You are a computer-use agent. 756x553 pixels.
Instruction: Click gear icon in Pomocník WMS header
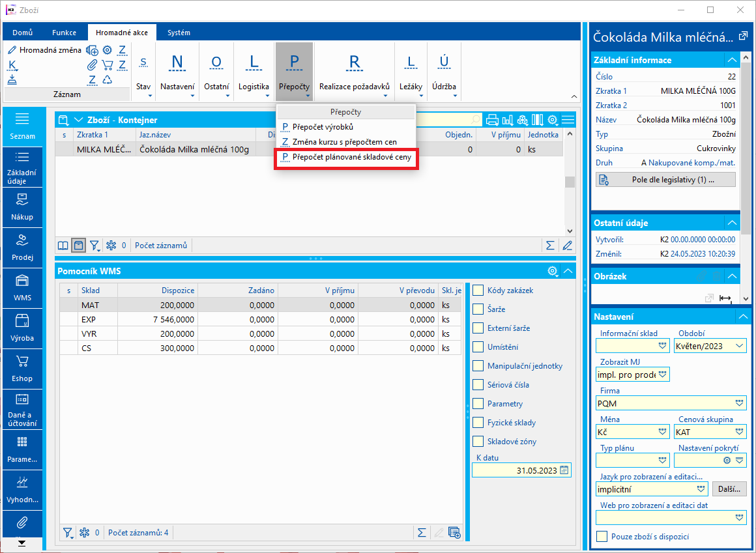point(553,271)
